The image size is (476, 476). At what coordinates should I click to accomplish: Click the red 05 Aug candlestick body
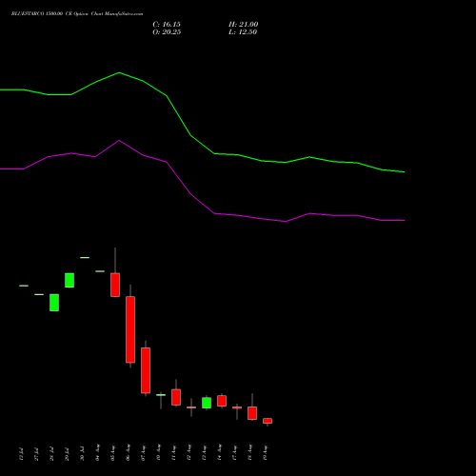click(115, 285)
